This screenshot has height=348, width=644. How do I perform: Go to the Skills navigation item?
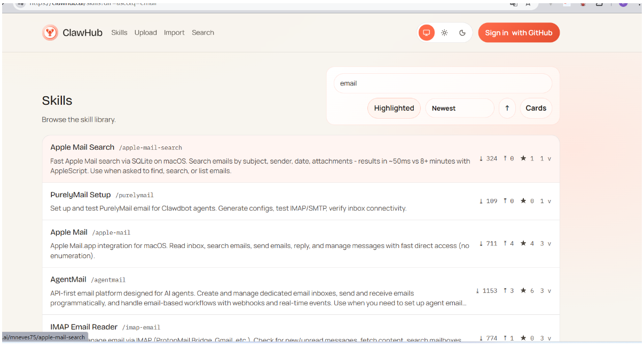click(x=119, y=33)
